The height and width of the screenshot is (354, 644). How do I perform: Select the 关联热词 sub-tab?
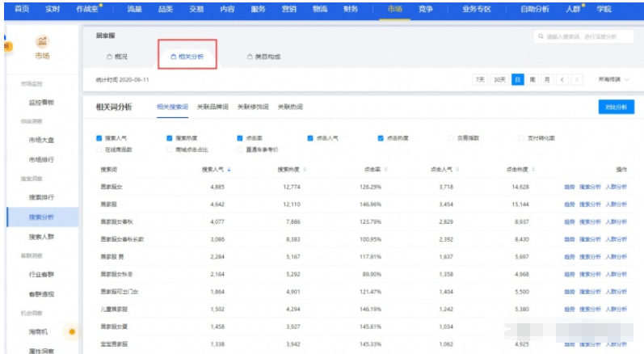pos(290,107)
